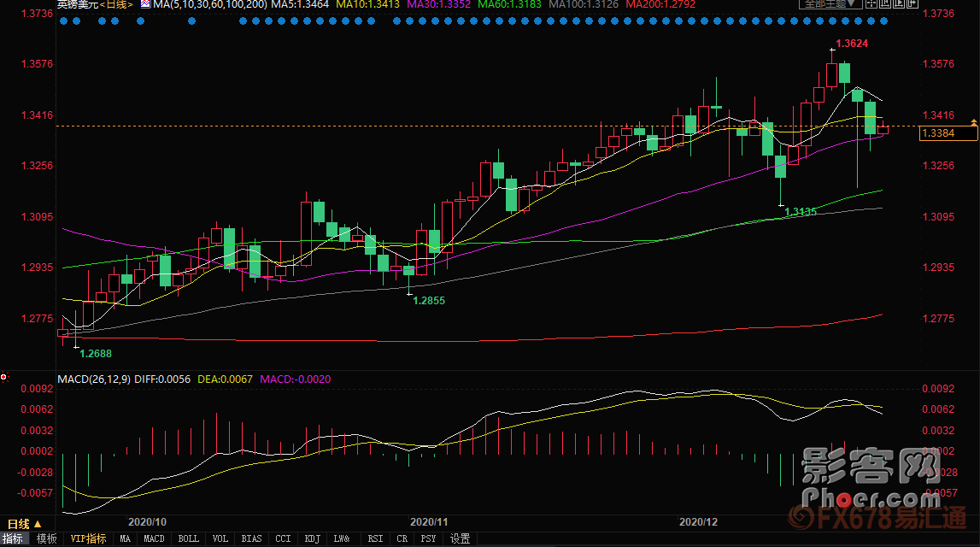Select the BIAS indicator tab

pos(251,538)
